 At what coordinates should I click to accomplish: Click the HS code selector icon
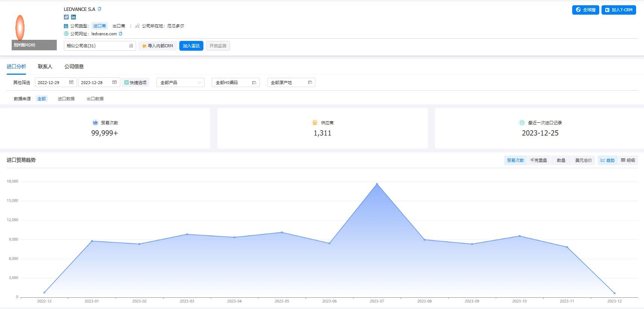point(254,83)
